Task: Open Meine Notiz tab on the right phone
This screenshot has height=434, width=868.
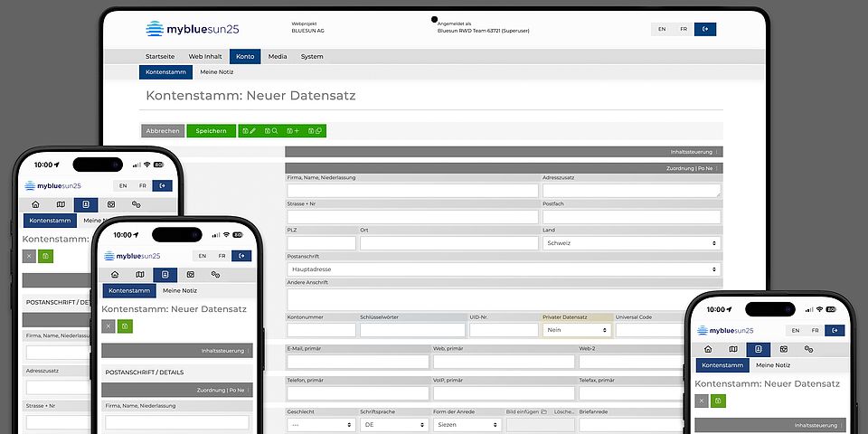Action: point(773,365)
